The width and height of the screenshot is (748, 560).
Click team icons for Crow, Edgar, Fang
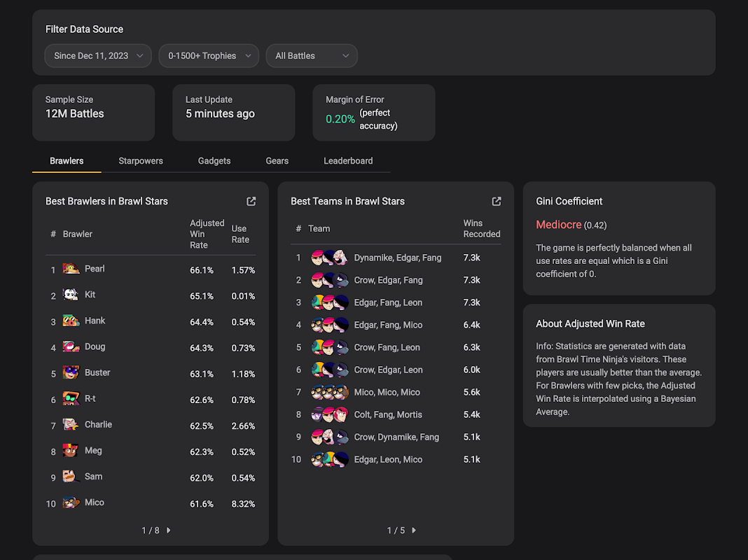pos(330,280)
